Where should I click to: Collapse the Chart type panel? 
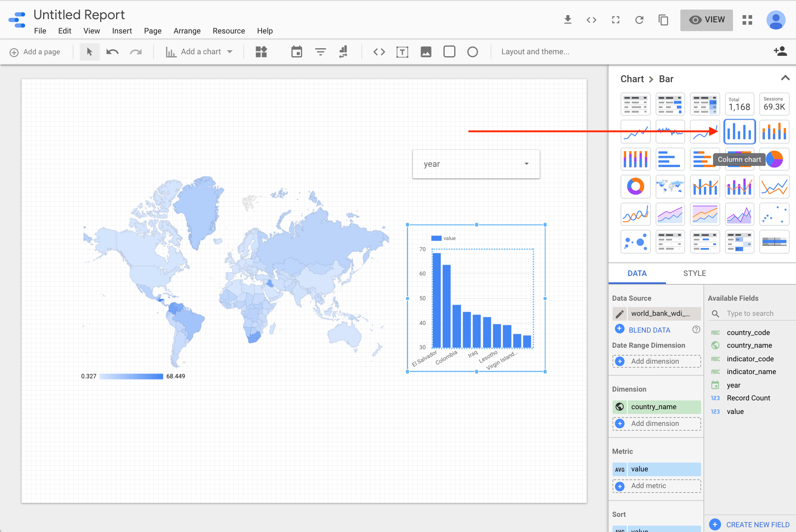pos(785,78)
